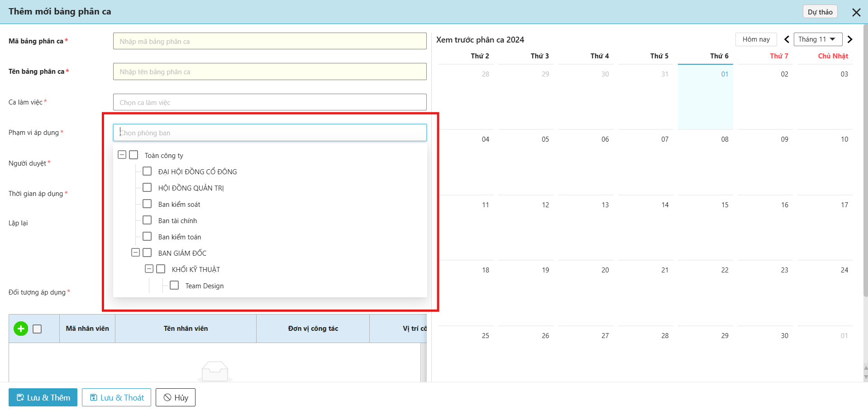Go to next month with right arrow
Viewport: 868px width, 410px height.
click(x=850, y=39)
